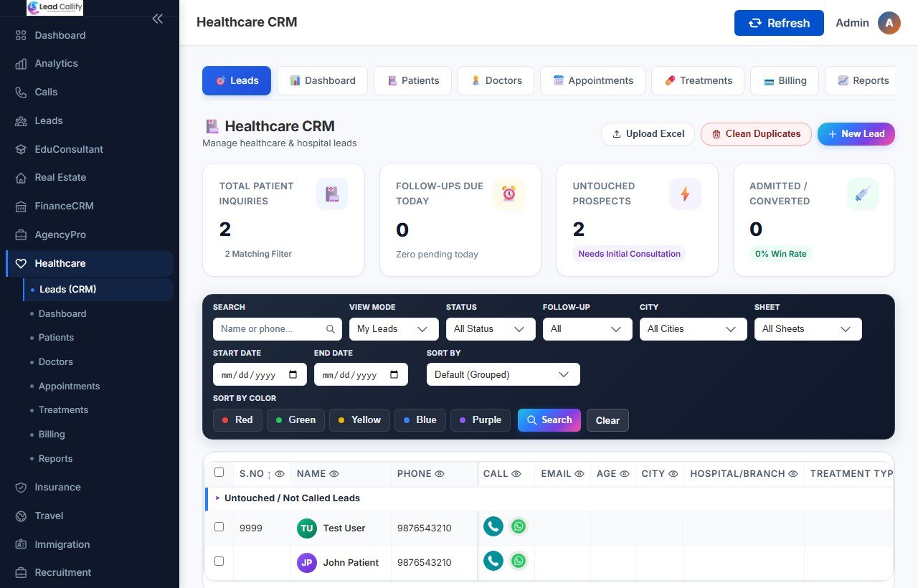Filter by Red color
This screenshot has width=918, height=588.
pos(237,420)
